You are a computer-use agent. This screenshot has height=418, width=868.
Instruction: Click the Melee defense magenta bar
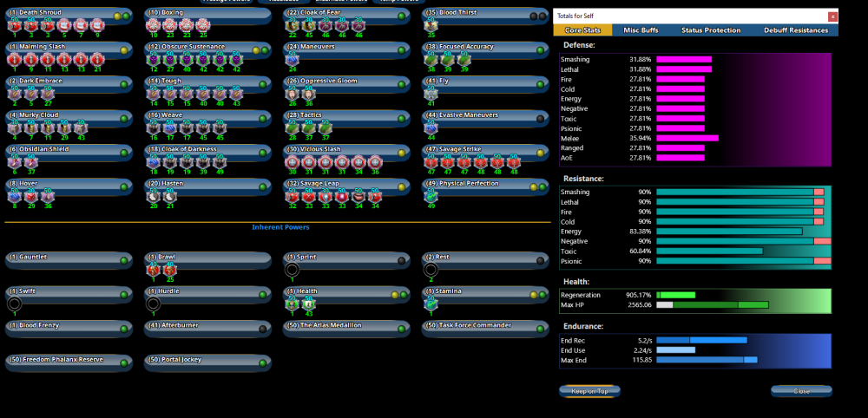[687, 137]
